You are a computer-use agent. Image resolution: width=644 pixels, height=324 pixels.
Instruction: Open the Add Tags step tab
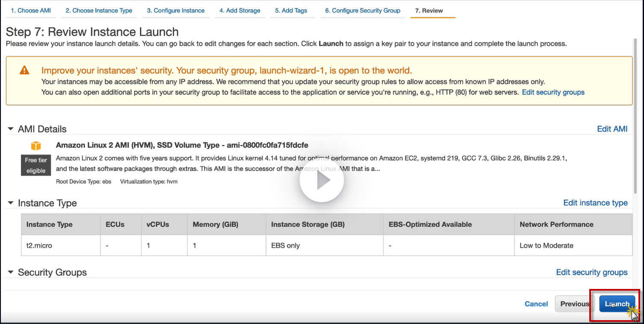pos(291,11)
